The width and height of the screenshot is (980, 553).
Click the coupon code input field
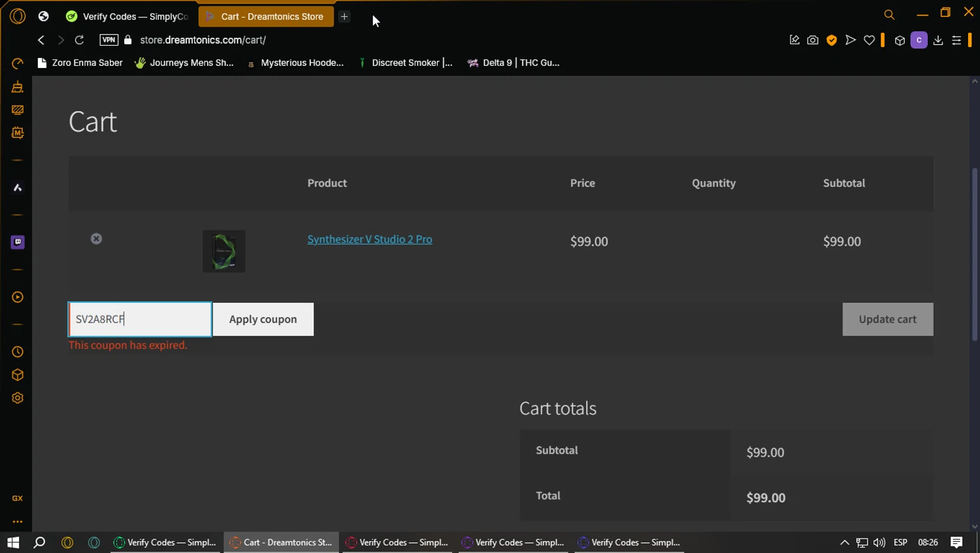tap(140, 319)
